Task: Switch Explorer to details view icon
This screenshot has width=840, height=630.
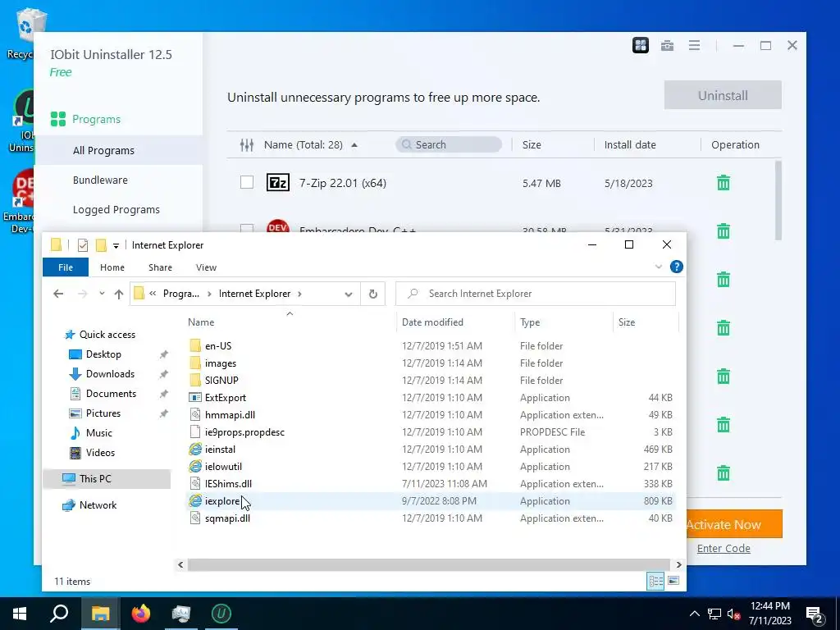Action: pos(655,581)
